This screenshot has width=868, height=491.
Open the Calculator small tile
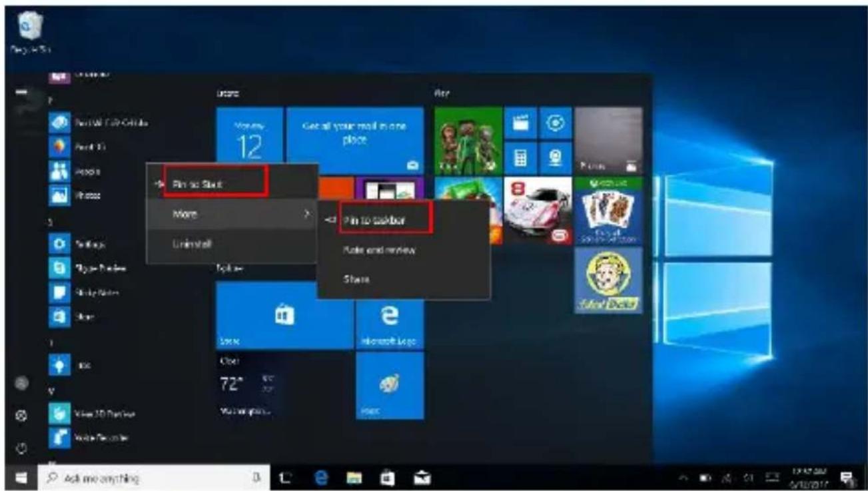tap(521, 158)
